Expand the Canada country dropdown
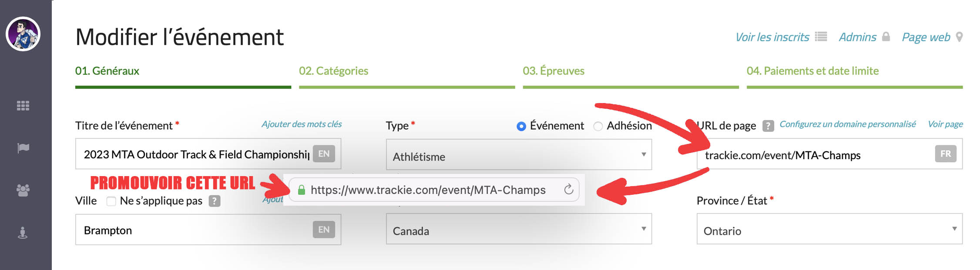 [x=518, y=229]
